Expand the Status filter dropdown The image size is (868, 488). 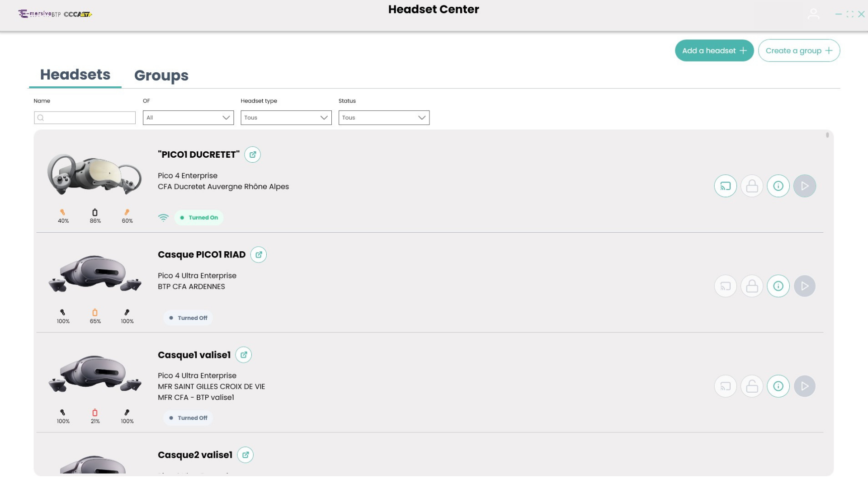coord(384,117)
